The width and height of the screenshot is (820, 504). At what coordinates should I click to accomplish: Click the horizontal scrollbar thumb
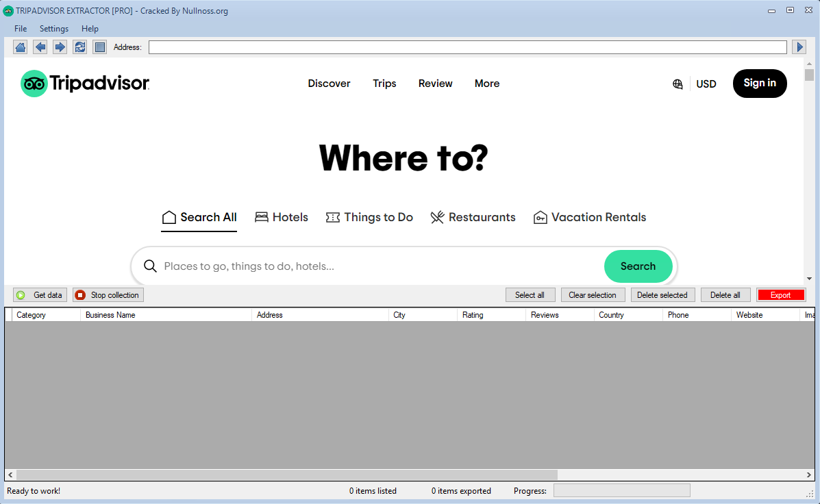286,475
